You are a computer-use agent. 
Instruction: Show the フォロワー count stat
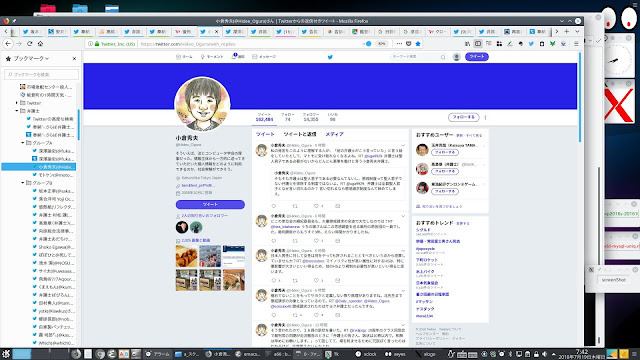click(311, 117)
